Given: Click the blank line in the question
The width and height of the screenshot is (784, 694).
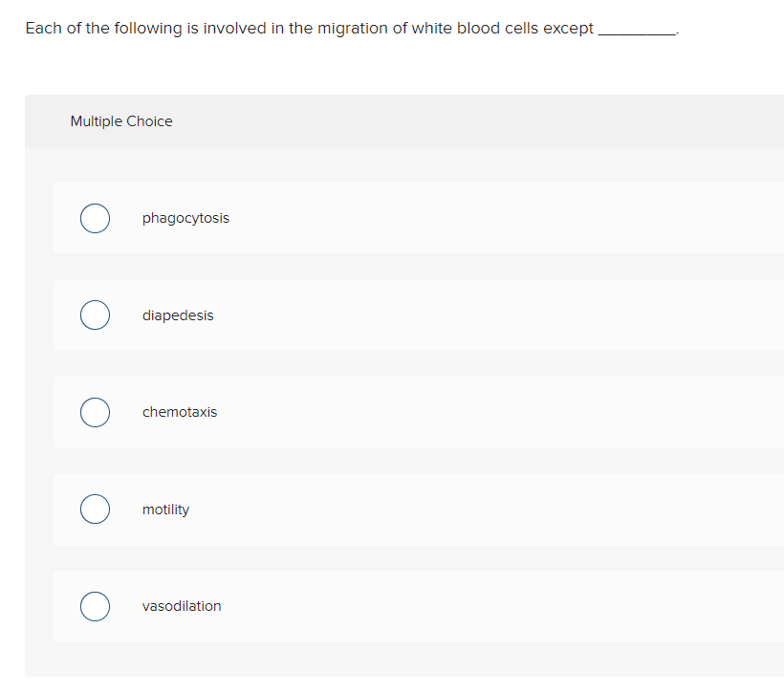Looking at the screenshot, I should [637, 31].
